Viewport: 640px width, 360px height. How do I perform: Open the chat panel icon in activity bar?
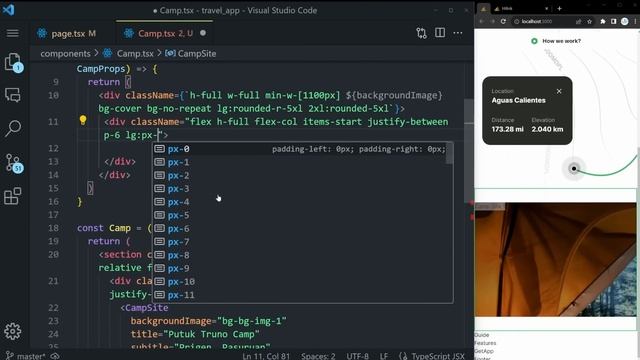pos(13,95)
